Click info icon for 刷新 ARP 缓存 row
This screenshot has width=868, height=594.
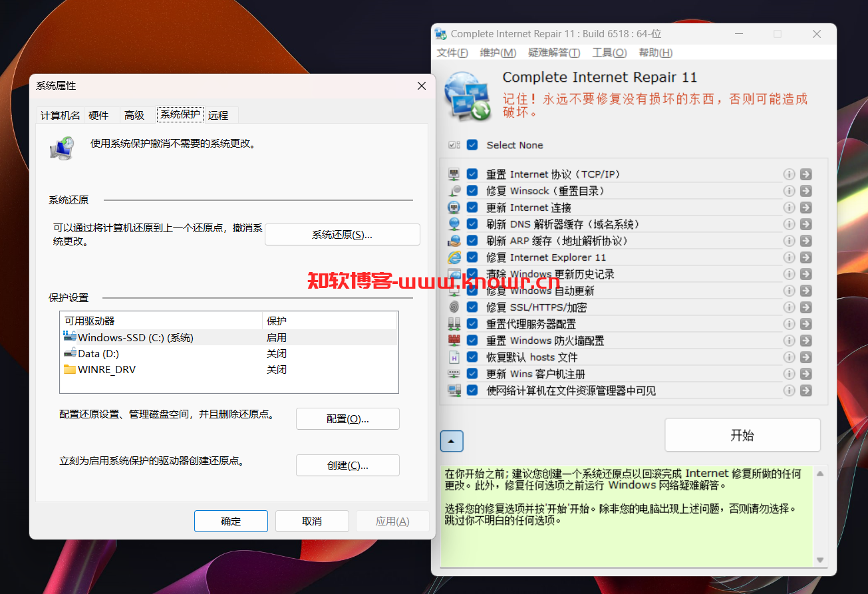790,241
